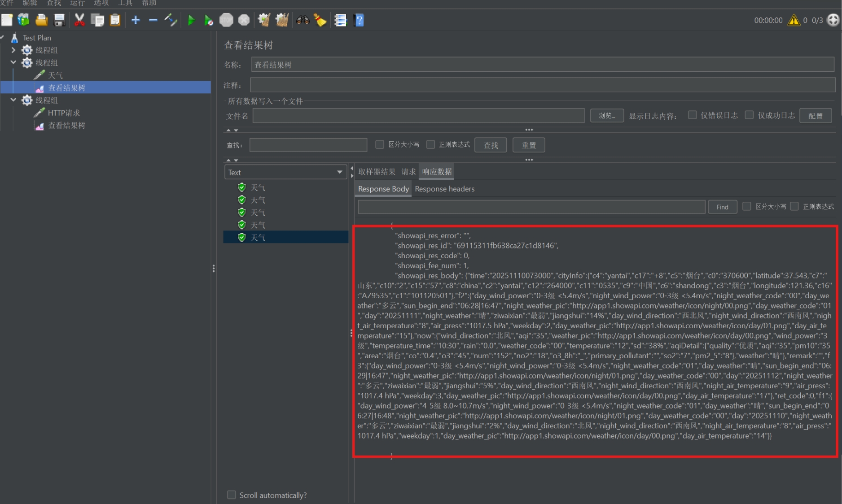The image size is (842, 504).
Task: Click the 浏览 browse button
Action: pos(607,116)
